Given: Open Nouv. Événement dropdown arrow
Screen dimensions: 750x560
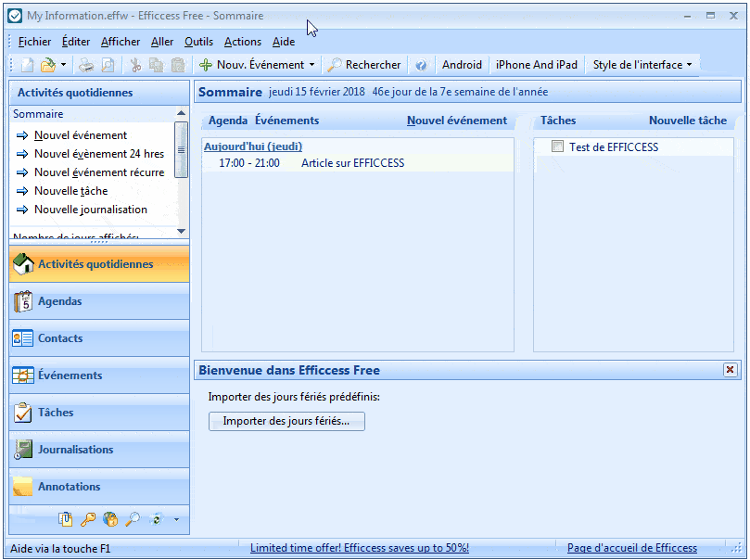Looking at the screenshot, I should [x=311, y=65].
